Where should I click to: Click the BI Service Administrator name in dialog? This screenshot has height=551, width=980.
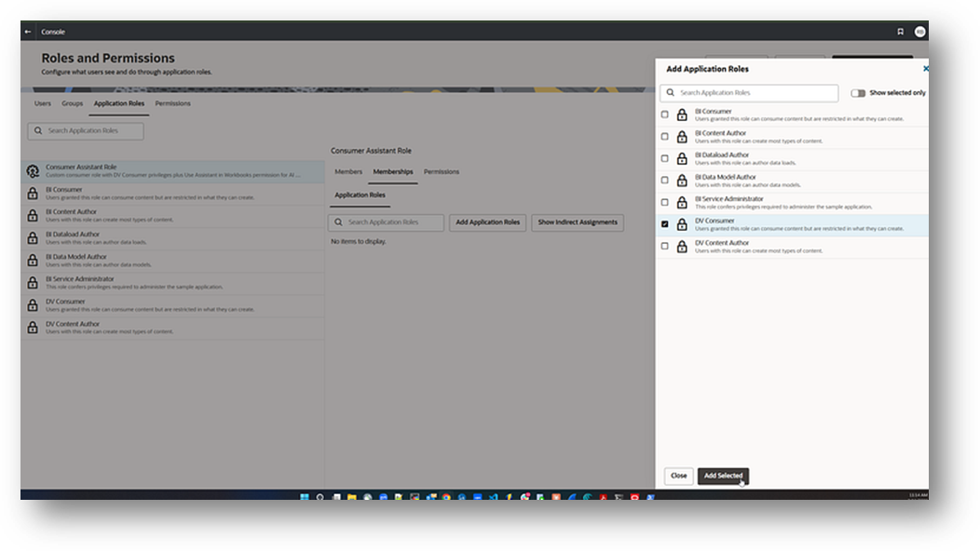click(728, 198)
